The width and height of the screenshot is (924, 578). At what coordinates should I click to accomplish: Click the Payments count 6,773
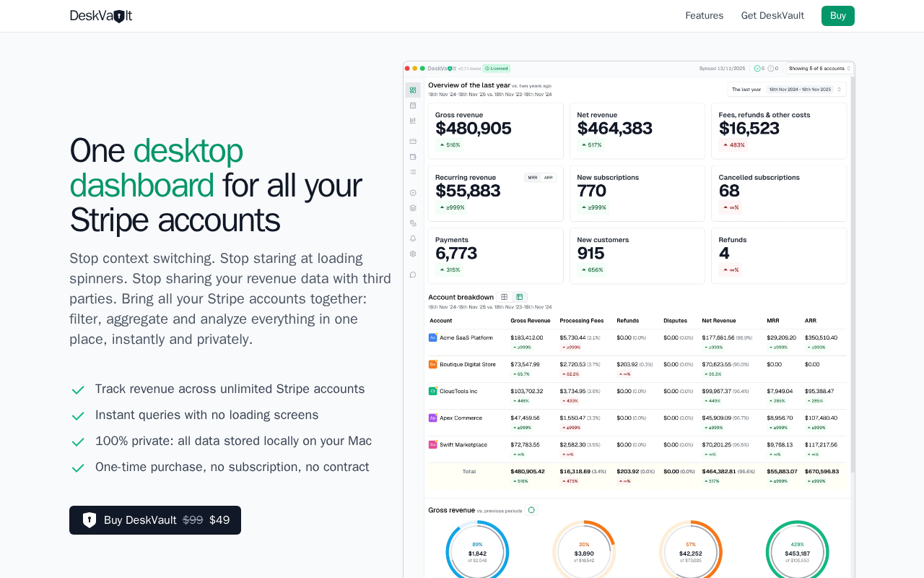[x=456, y=254]
